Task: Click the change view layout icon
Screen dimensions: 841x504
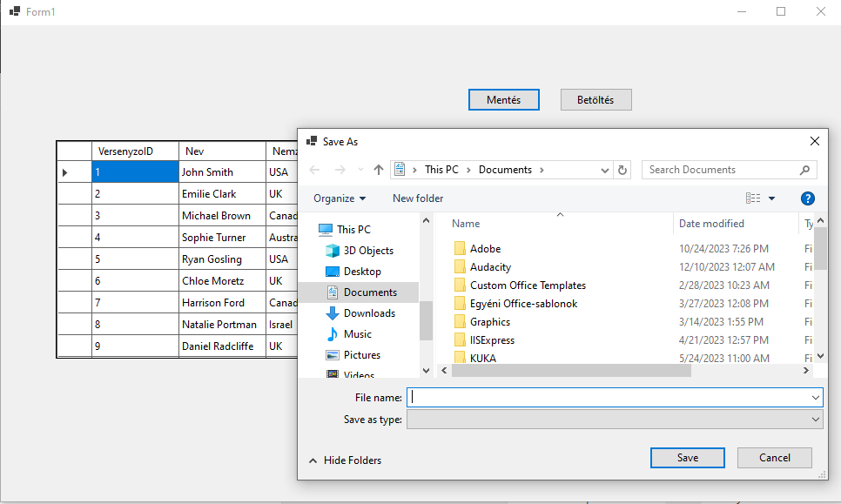Action: [x=753, y=198]
